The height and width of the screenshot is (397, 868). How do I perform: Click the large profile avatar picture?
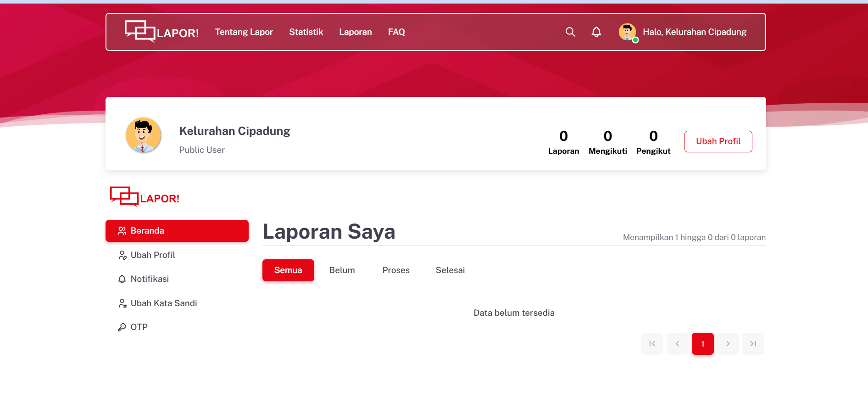(x=144, y=135)
